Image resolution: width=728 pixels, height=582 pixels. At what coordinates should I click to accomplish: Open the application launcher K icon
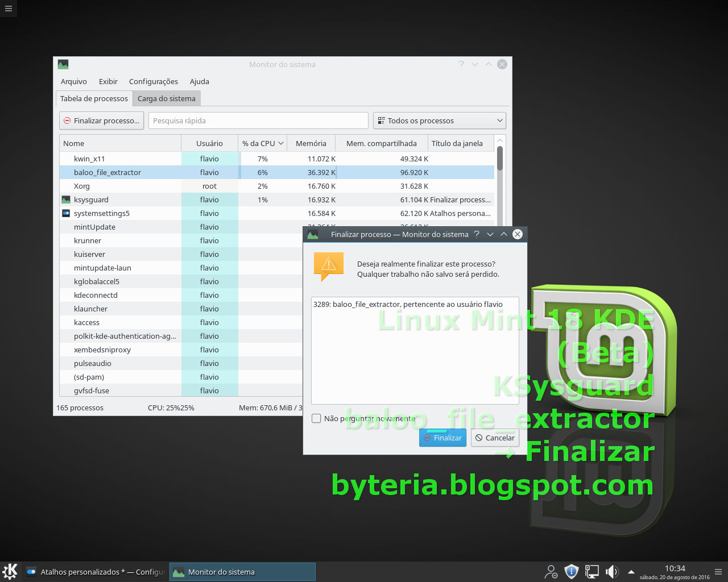click(x=10, y=571)
